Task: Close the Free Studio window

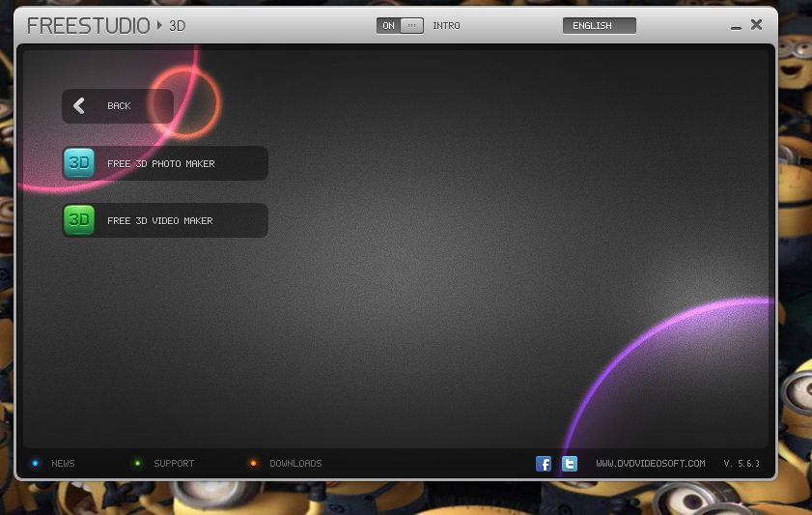Action: click(x=757, y=24)
